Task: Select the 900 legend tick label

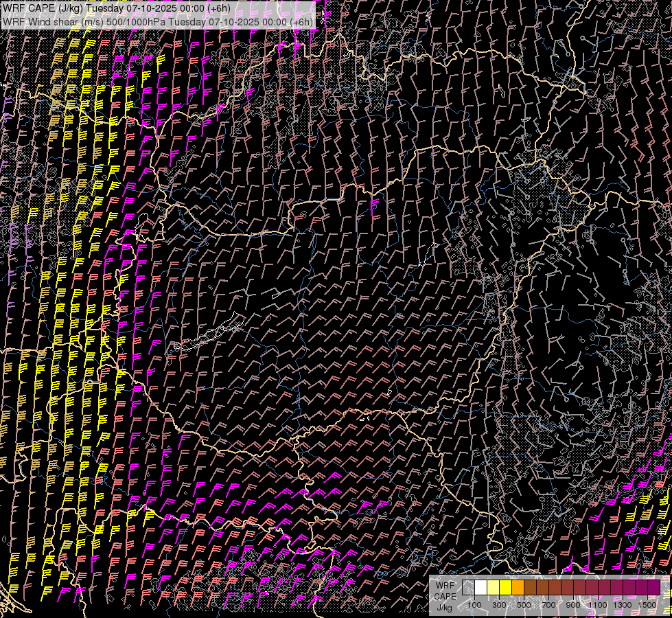Action: (573, 605)
